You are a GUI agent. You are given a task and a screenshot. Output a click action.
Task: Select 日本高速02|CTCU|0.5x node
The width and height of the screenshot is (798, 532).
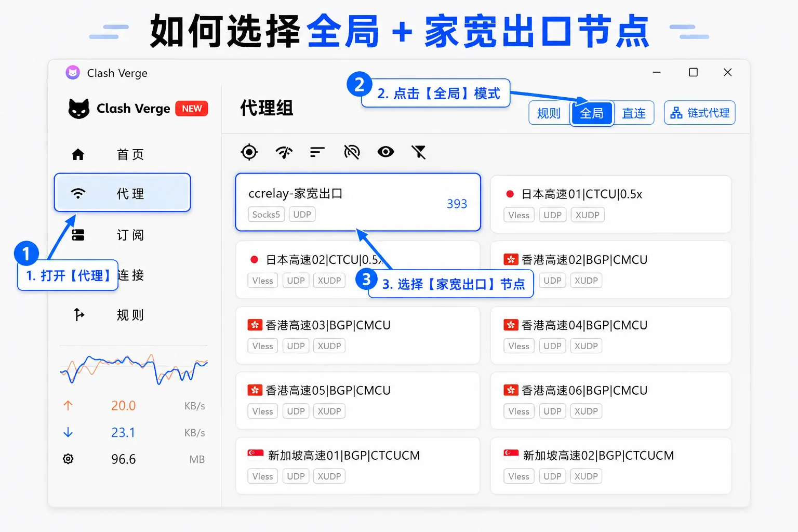tap(358, 270)
